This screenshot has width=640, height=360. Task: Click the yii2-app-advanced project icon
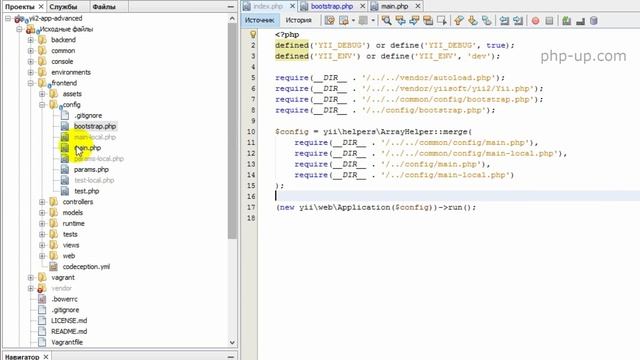pos(20,19)
